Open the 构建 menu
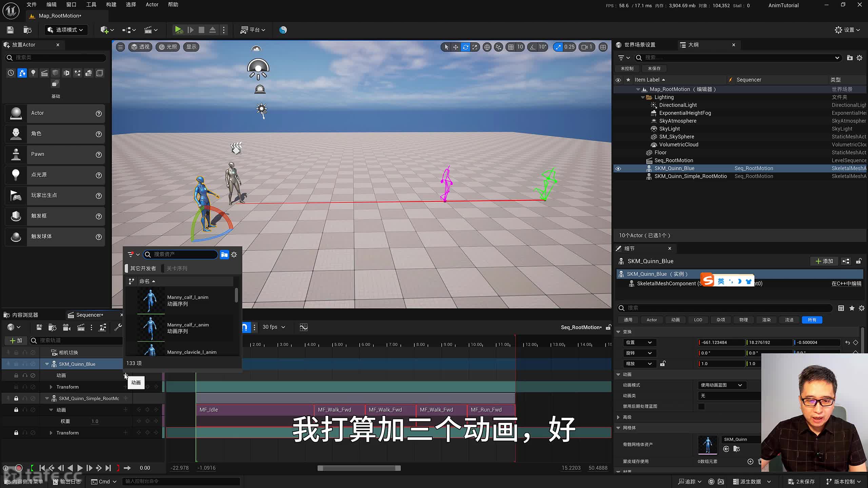 [x=111, y=5]
